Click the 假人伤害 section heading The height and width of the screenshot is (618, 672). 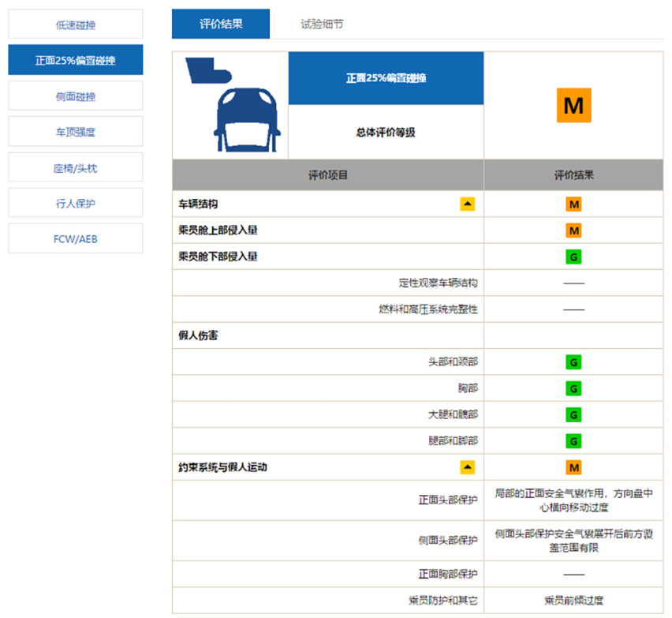(198, 335)
